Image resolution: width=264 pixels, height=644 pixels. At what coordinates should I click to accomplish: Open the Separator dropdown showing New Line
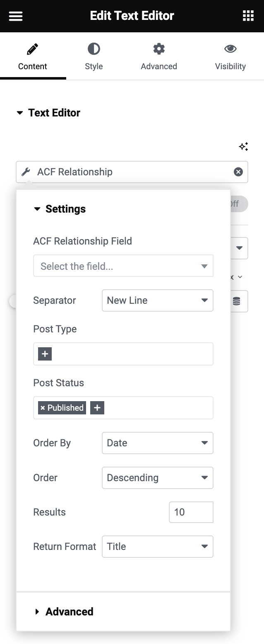[157, 300]
